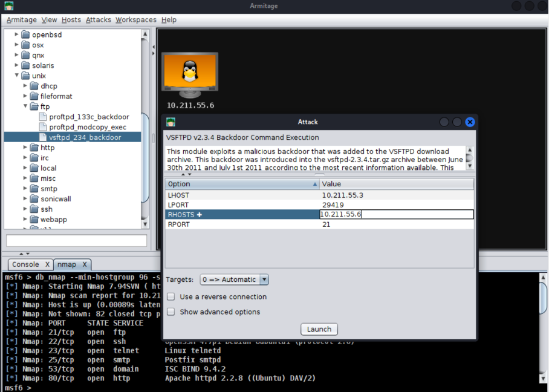Expand the dhcp folder
The image size is (549, 392).
pos(25,85)
